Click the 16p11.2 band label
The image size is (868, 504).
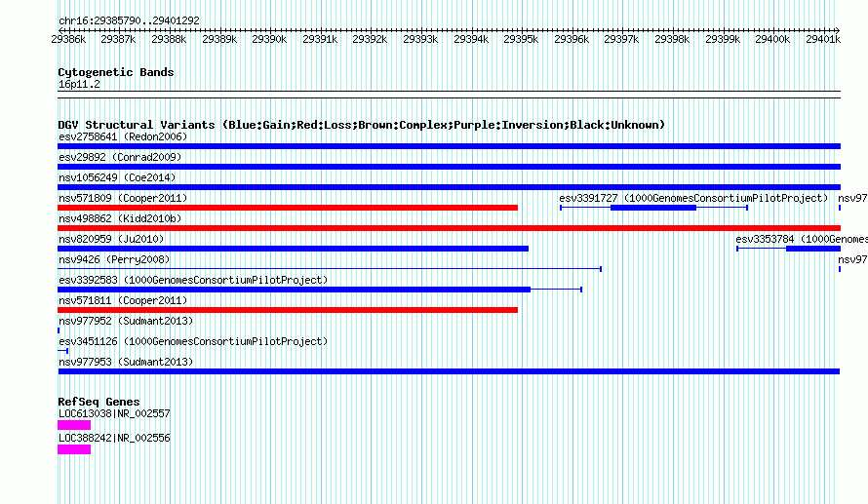[x=79, y=84]
